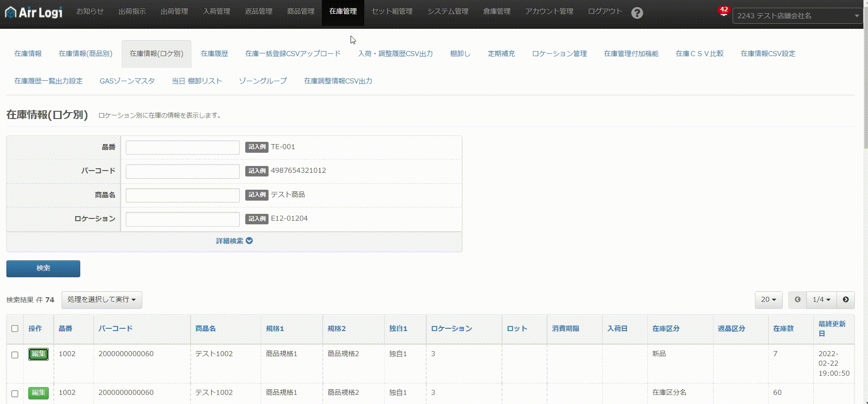
Task: Open the 2243 テスト店舗会社名 store selector
Action: tap(797, 16)
